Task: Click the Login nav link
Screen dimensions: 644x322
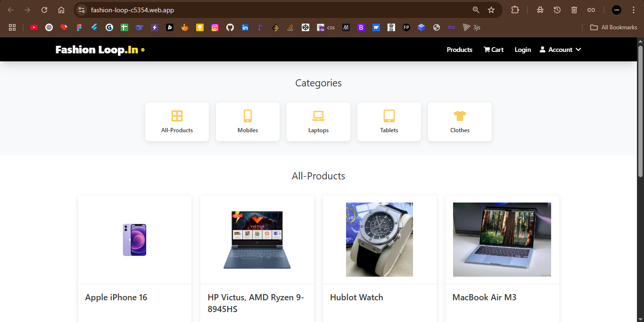Action: [523, 50]
